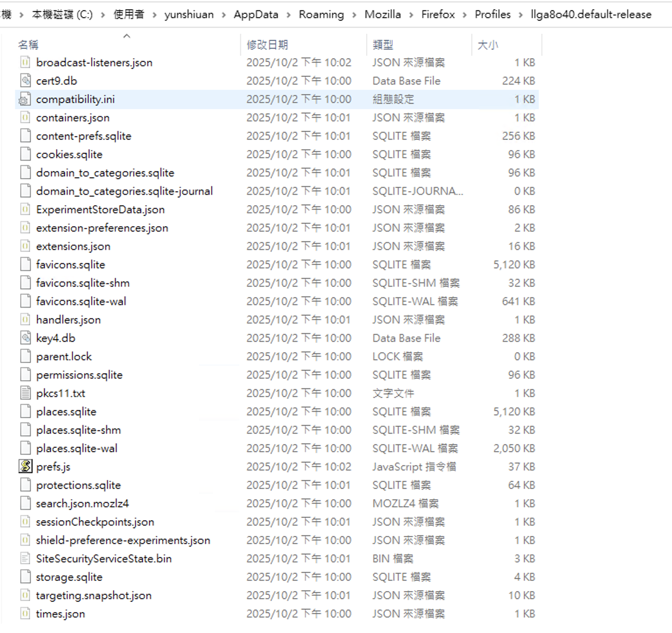Navigate to the Roaming folder in breadcrumb
The image size is (672, 633).
321,14
